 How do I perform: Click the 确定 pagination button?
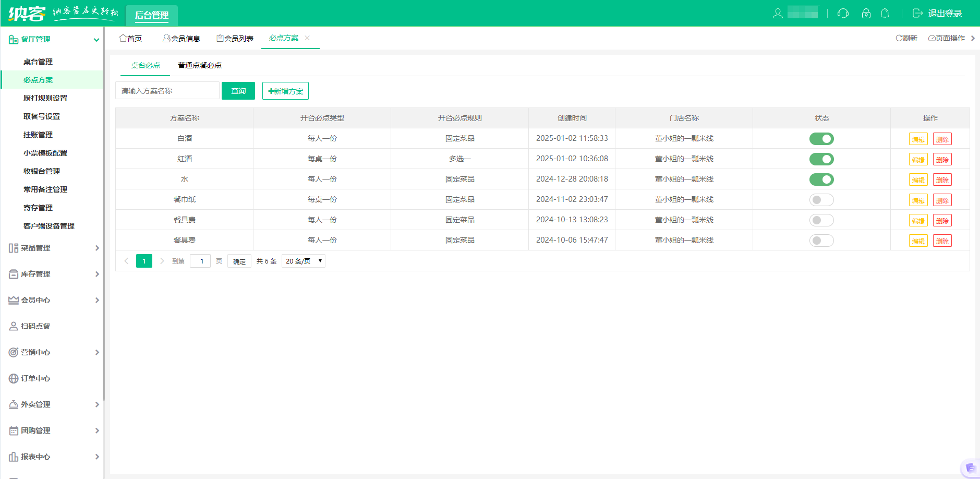(x=239, y=261)
